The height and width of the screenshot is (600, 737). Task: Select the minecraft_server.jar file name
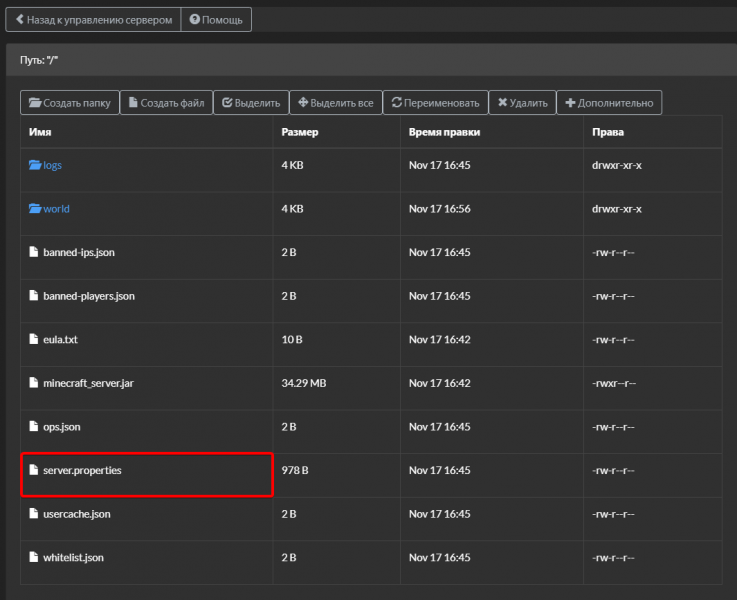(88, 383)
